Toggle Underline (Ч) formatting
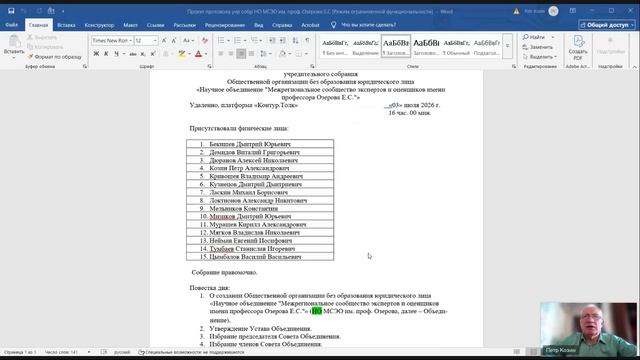The image size is (640, 360). [116, 54]
